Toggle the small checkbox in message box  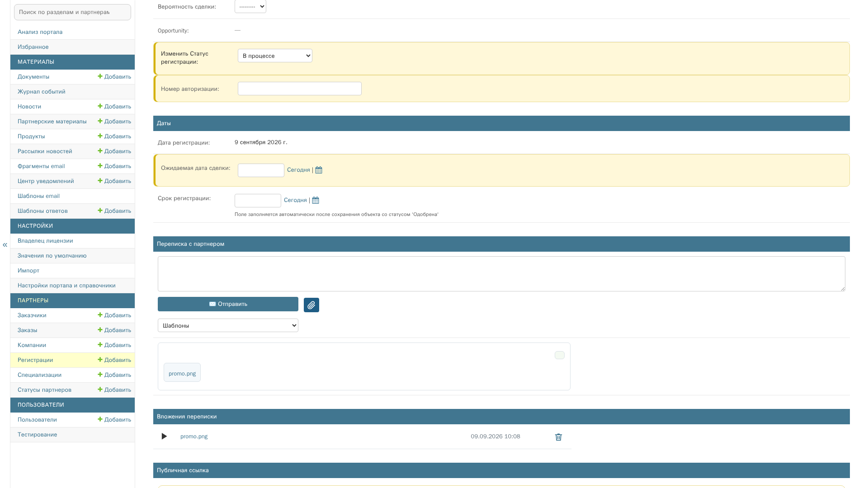pos(560,355)
